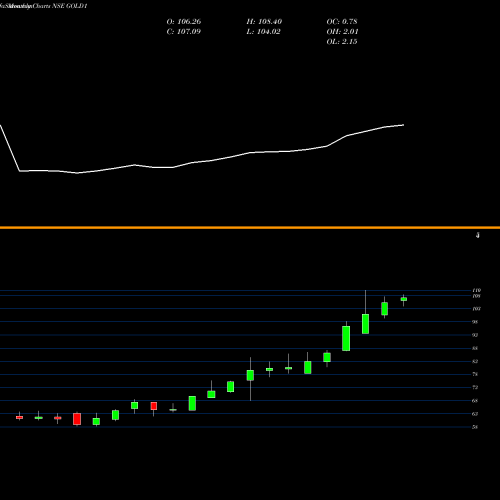Click the low price value L: 104.02
This screenshot has height=500, width=500.
coord(263,32)
